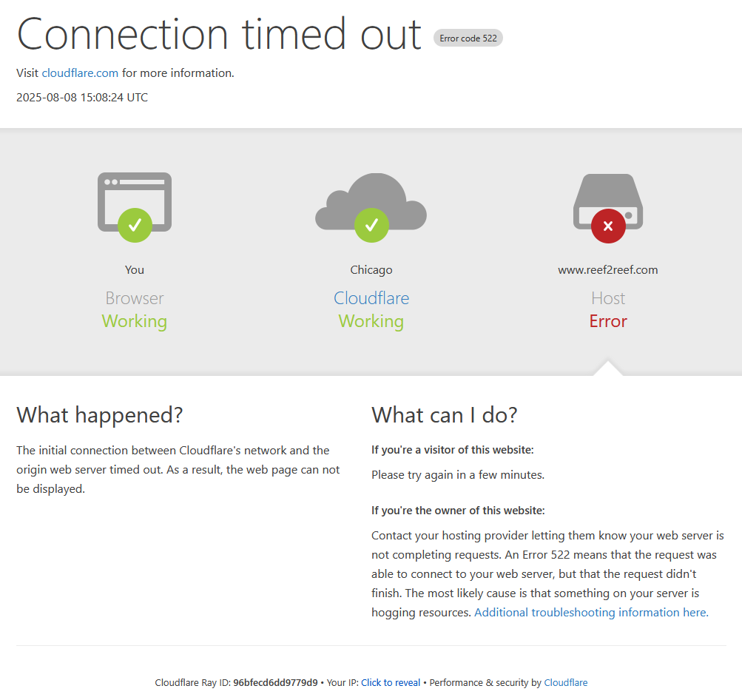The image size is (742, 700).
Task: Open Additional troubleshooting information here link
Action: click(591, 613)
